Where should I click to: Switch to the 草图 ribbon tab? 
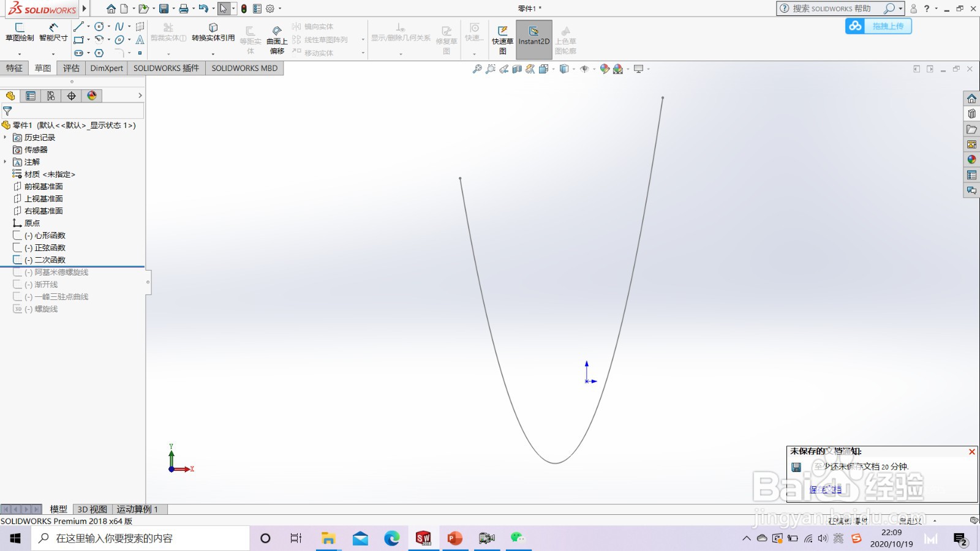pos(43,68)
